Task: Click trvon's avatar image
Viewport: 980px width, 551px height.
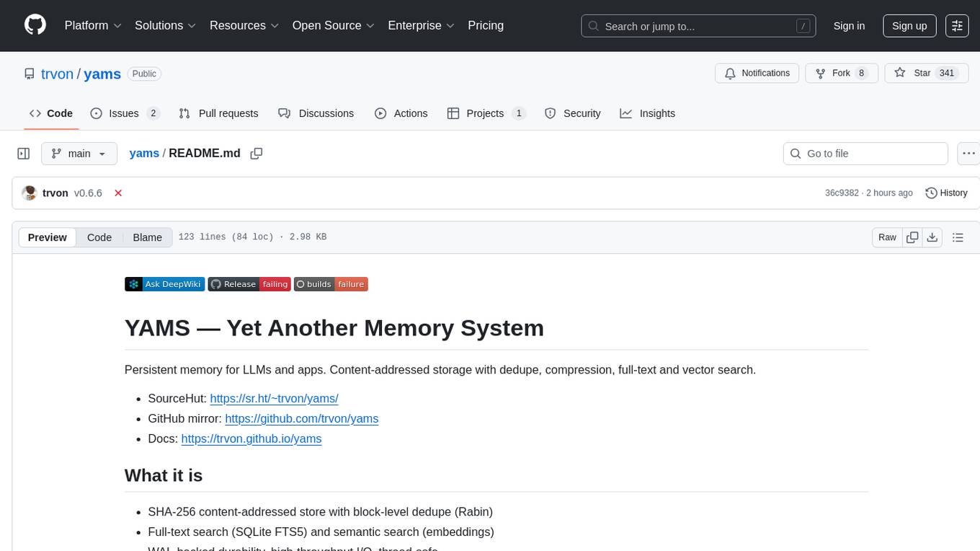Action: coord(30,193)
